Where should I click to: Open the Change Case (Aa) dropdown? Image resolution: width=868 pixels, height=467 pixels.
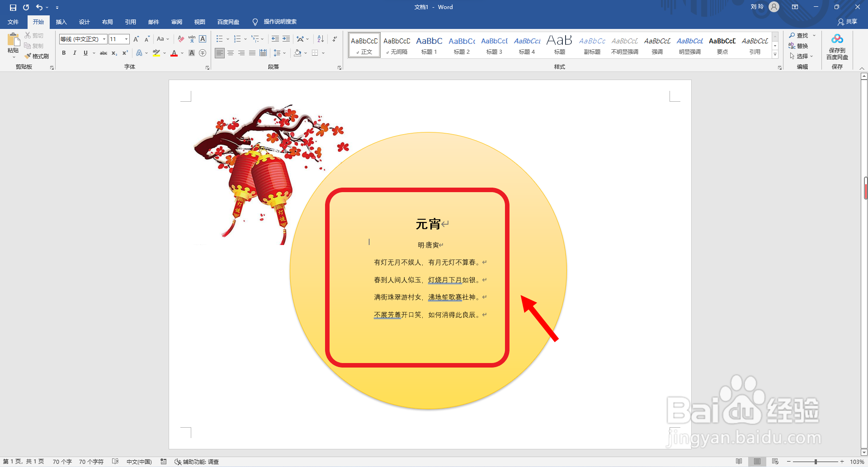162,39
